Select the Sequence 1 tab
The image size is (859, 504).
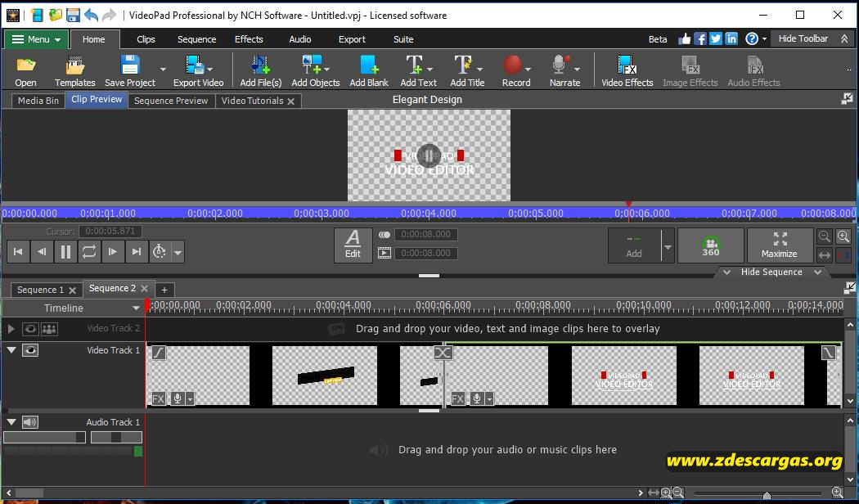[40, 290]
